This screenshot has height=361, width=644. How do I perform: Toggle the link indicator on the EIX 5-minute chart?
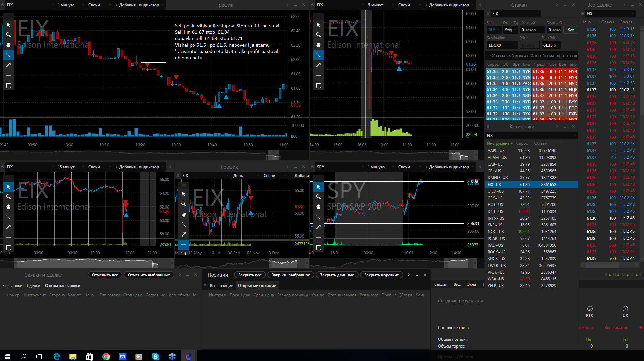point(313,5)
